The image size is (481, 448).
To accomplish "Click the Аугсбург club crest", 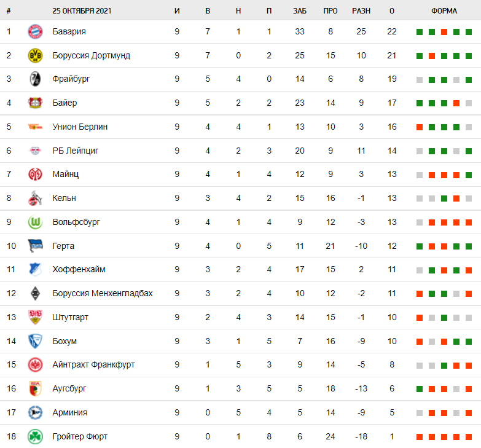I will click(35, 388).
